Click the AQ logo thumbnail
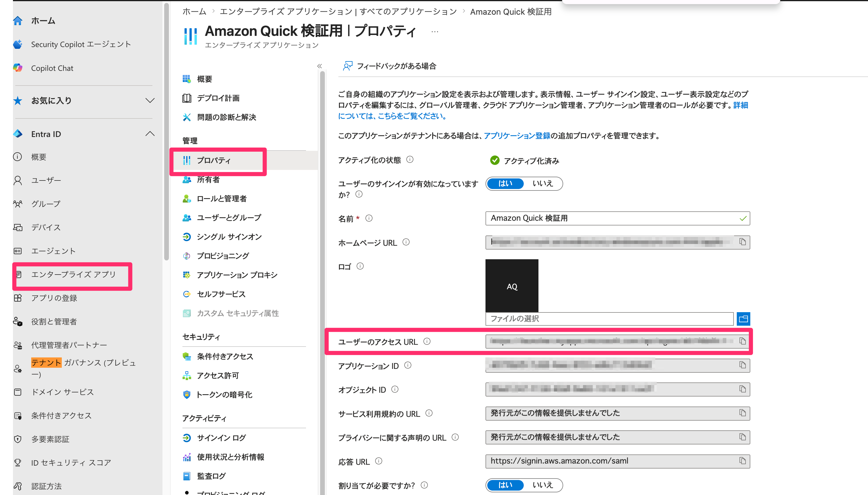 point(512,286)
